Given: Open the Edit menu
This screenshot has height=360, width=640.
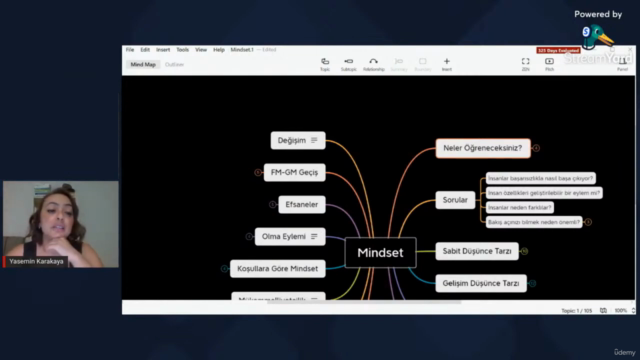Looking at the screenshot, I should coord(145,50).
